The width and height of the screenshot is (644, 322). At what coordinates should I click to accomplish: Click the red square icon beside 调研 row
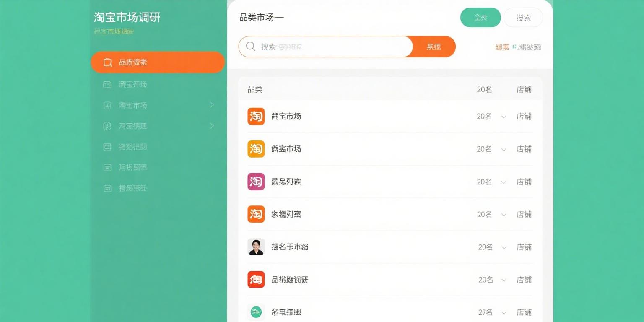coord(256,280)
